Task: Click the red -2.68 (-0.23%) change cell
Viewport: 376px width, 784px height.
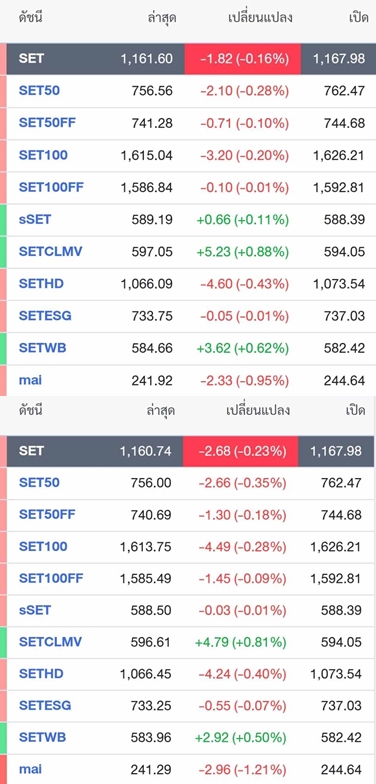Action: click(x=240, y=451)
